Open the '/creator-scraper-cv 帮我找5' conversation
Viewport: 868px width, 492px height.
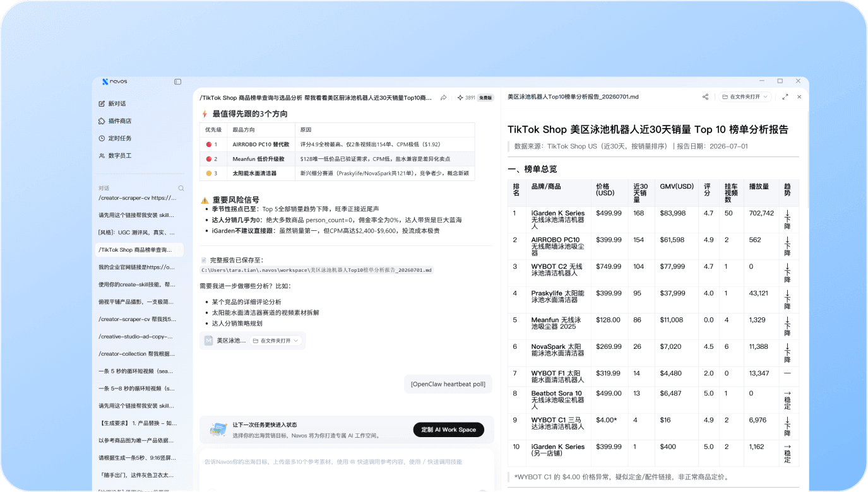(x=139, y=319)
